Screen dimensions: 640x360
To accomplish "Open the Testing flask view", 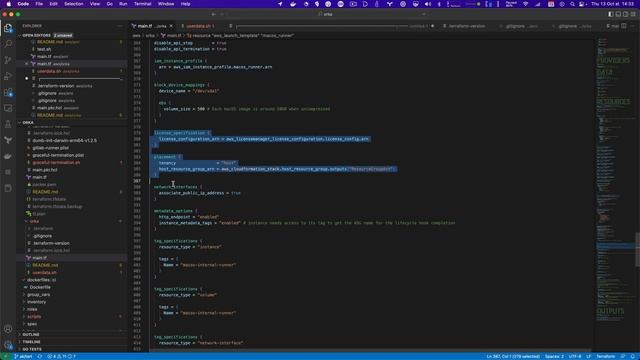I will tap(8, 124).
